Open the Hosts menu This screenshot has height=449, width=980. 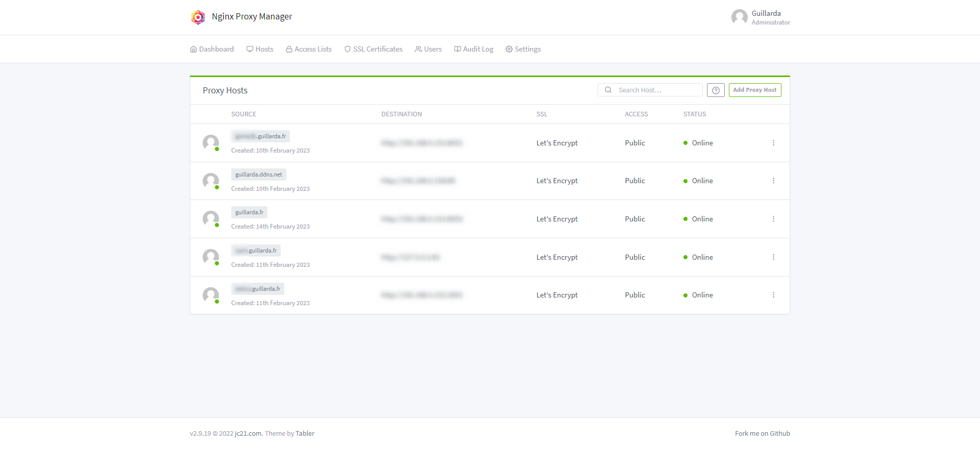pos(260,49)
